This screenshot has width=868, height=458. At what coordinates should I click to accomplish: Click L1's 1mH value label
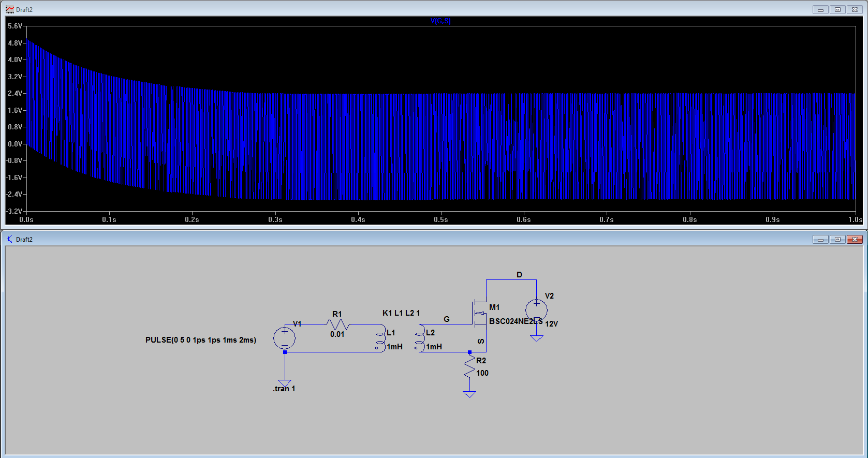click(x=395, y=347)
